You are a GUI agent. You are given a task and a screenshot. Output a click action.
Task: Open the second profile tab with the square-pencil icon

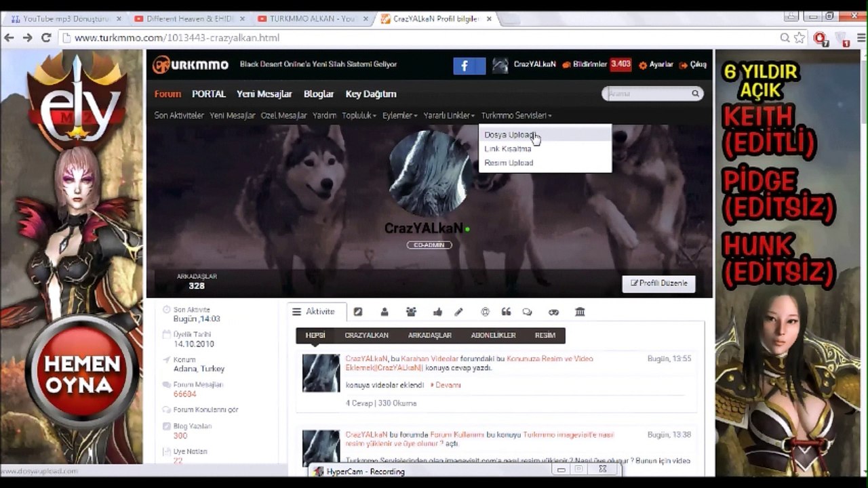(358, 312)
